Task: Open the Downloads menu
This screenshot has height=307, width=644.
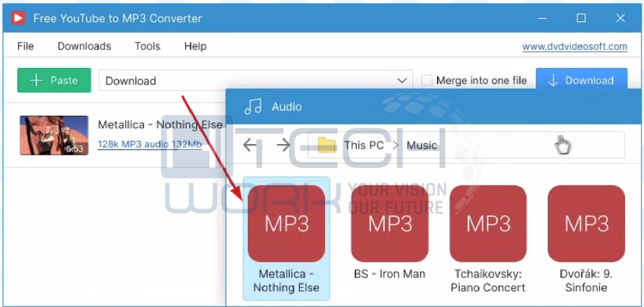Action: click(84, 46)
